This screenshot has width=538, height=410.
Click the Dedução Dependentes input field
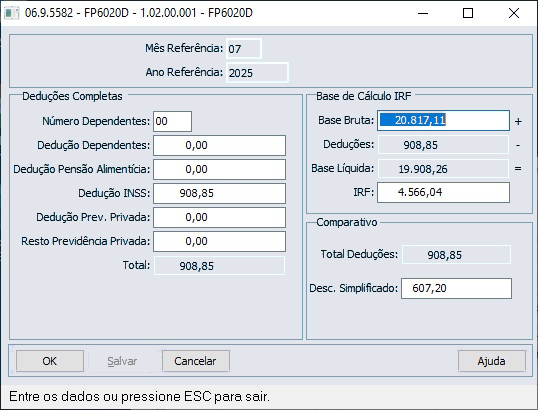(219, 145)
